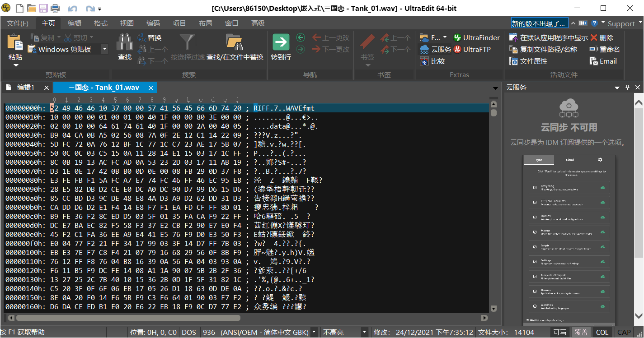This screenshot has height=338, width=644.
Task: Toggle COL column mode in status bar
Action: (x=602, y=333)
